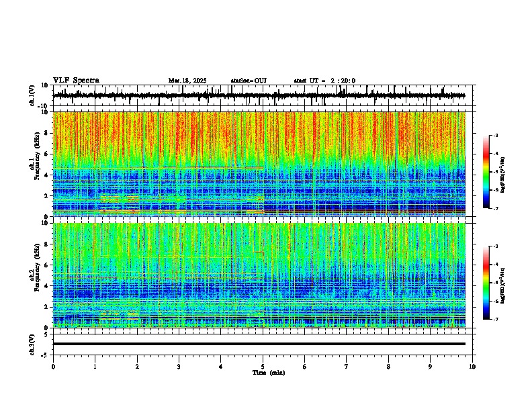This screenshot has height=411, width=532.
Task: Click the ch.2 frequency spectrogram panel
Action: click(259, 275)
